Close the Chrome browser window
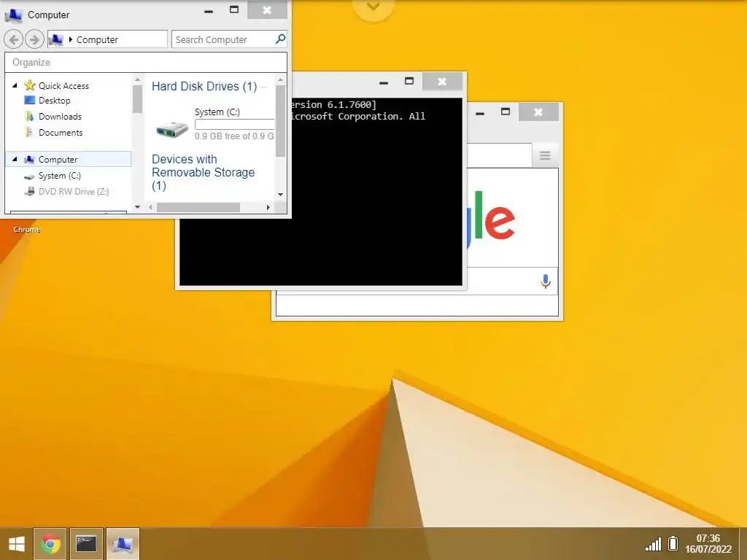The height and width of the screenshot is (560, 747). coord(538,112)
